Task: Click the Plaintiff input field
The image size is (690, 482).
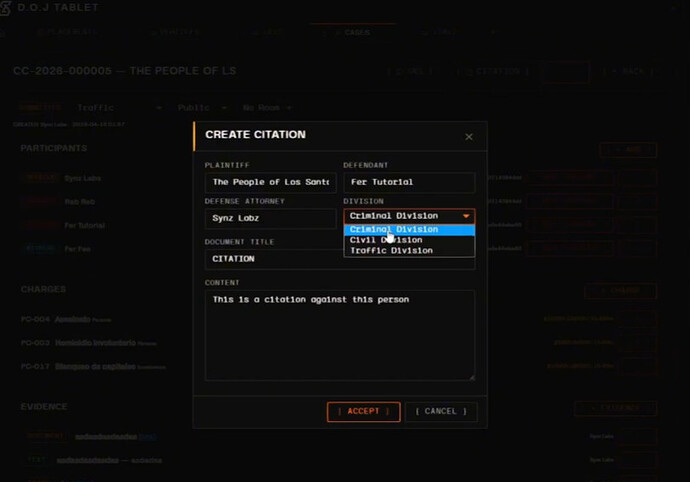Action: click(271, 182)
